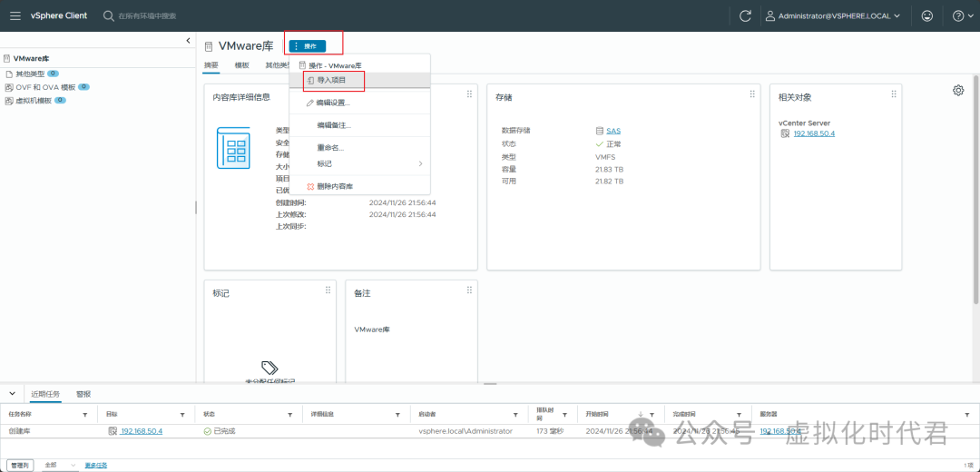Click the horizontal splitter handle above tasks

click(491, 384)
